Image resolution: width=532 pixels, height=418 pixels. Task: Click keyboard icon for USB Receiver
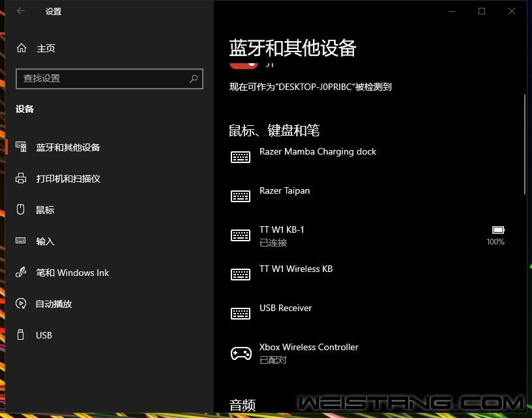coord(241,313)
